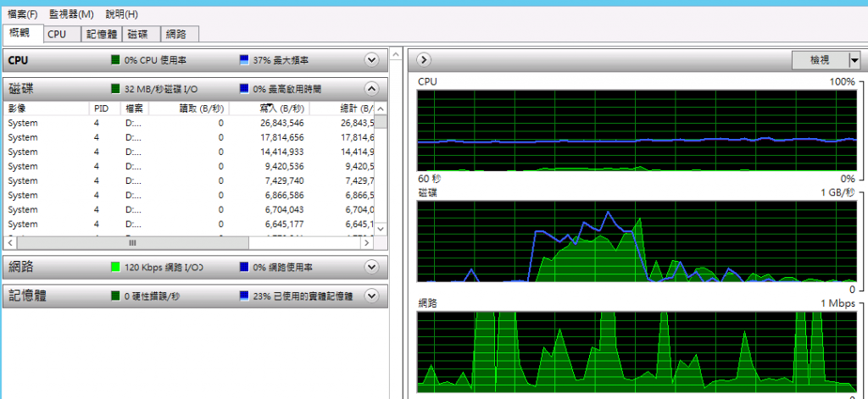Open the 檢視 dropdown arrow
The height and width of the screenshot is (399, 868).
click(854, 60)
